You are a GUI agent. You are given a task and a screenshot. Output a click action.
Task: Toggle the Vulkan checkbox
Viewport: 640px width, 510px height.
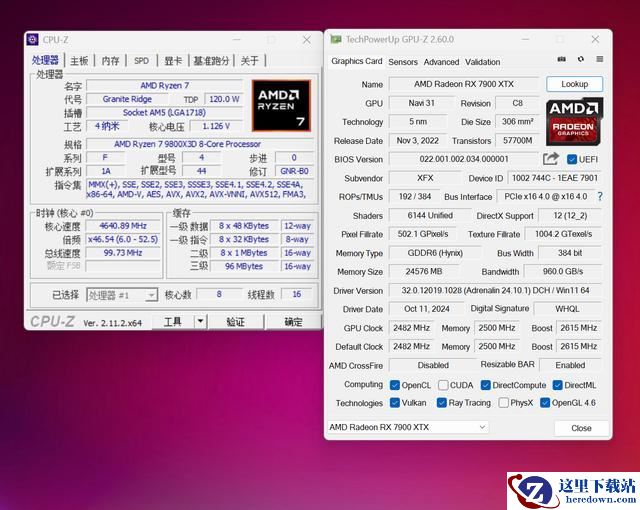(395, 403)
